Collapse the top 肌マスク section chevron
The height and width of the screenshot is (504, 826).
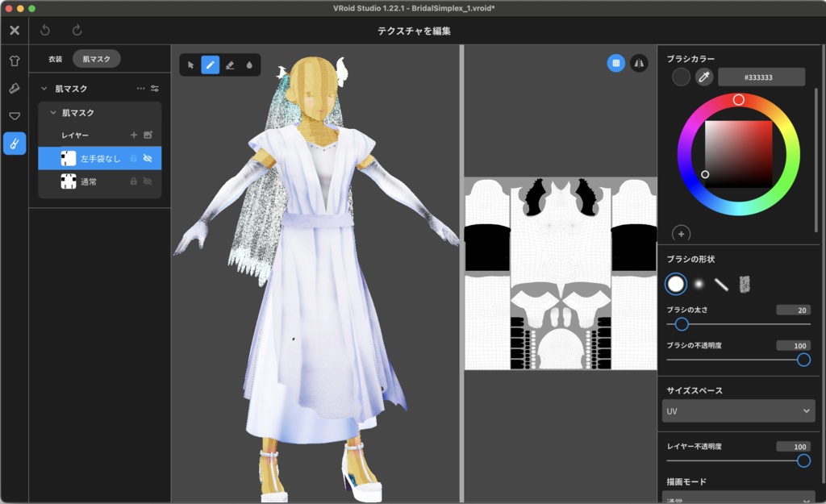point(44,89)
